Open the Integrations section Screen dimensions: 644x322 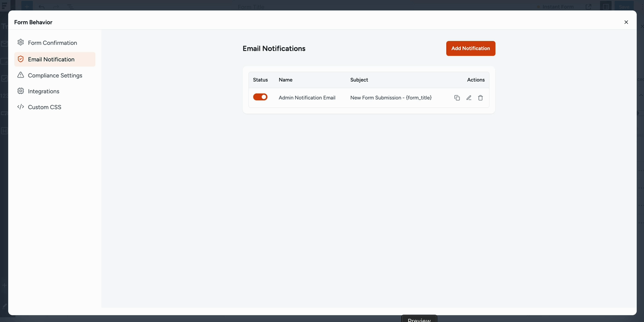44,91
